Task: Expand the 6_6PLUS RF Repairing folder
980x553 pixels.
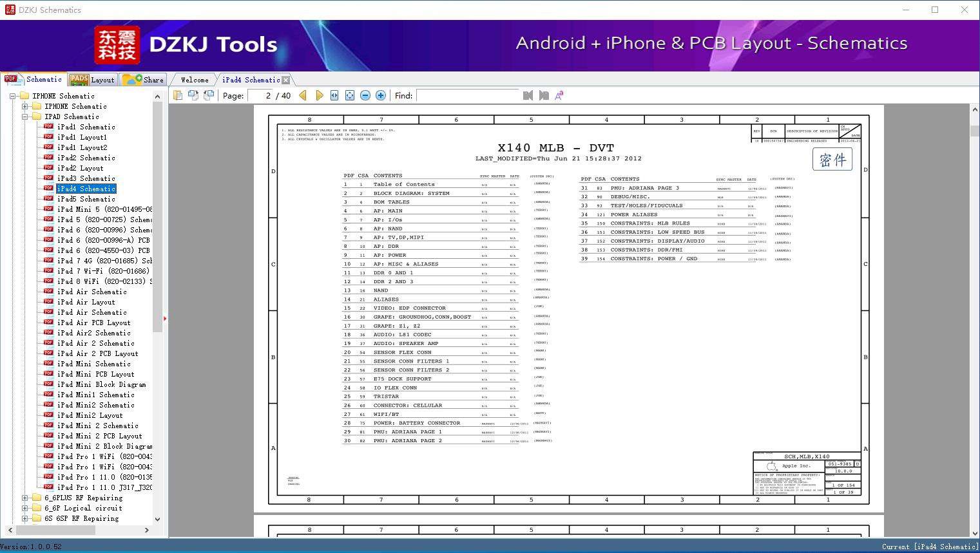Action: [x=24, y=498]
